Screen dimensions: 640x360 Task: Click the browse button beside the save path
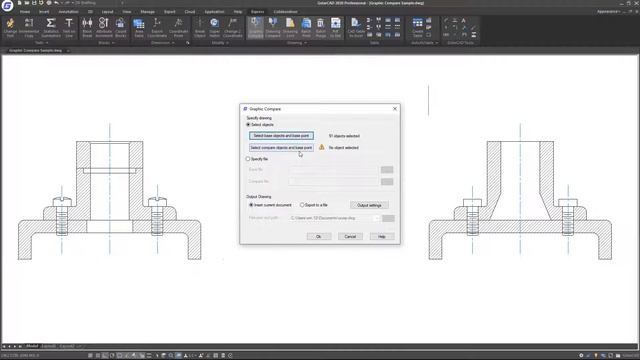click(x=388, y=218)
